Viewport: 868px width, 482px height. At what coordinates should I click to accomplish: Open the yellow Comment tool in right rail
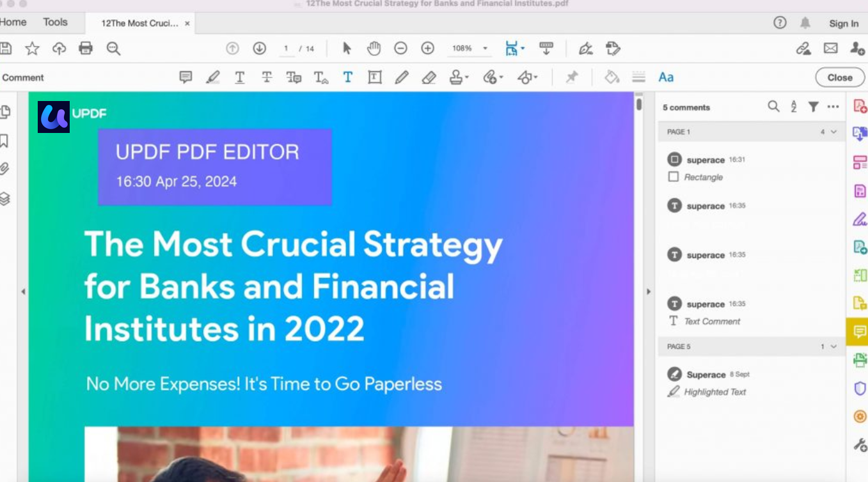[858, 332]
